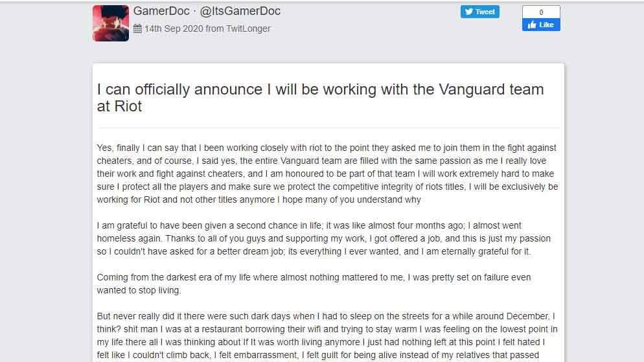This screenshot has width=644, height=362.
Task: Share the post using the Tweet button
Action: point(479,12)
